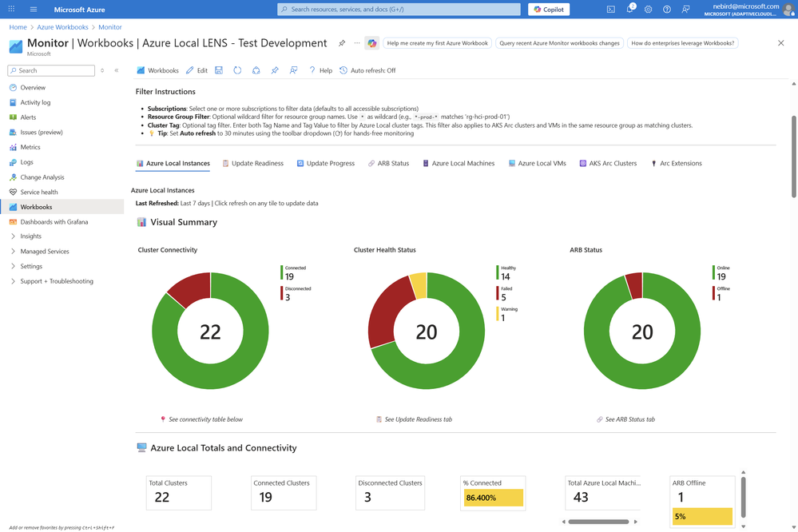The width and height of the screenshot is (798, 532).
Task: Open Auto refresh: Off dropdown
Action: (367, 71)
